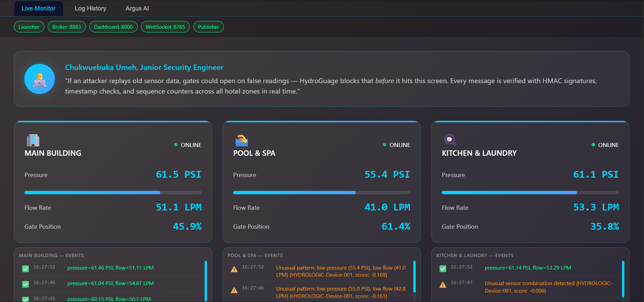Screen dimensions: 644x302
Task: Click 'Chukwuebuka Umeh, Junior Security Engineer' heading
Action: pyautogui.click(x=144, y=67)
